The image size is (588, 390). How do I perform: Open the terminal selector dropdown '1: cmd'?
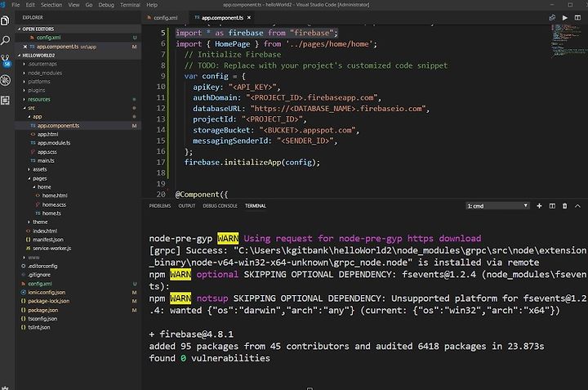click(497, 206)
